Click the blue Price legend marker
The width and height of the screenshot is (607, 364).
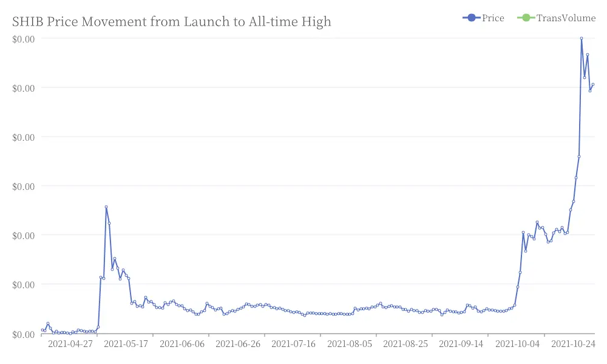tap(471, 18)
